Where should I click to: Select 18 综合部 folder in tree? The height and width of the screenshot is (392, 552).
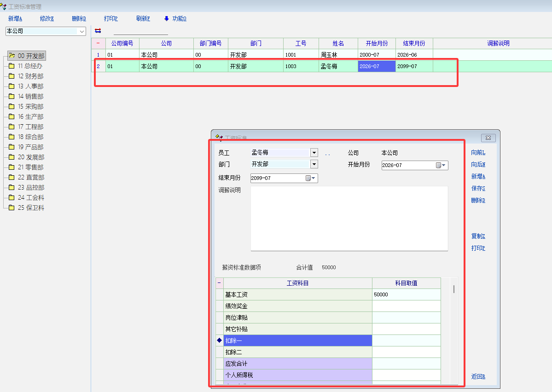click(x=26, y=137)
